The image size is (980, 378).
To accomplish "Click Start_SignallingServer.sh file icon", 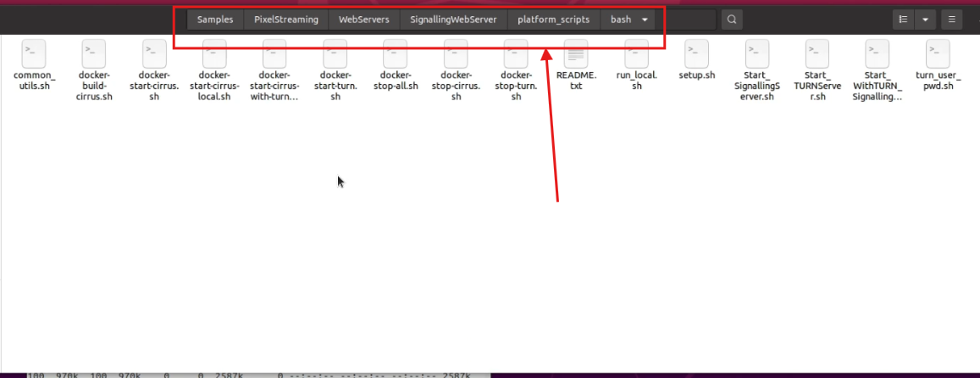I will (x=756, y=53).
